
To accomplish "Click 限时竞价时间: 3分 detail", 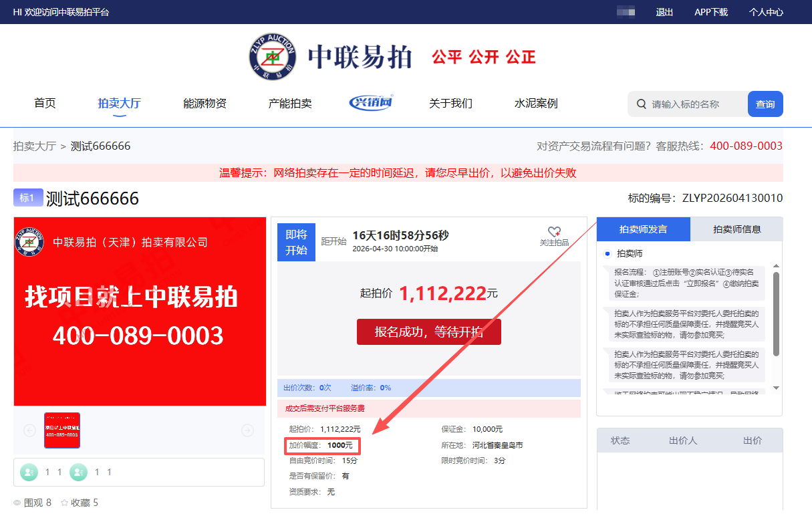I will click(x=473, y=461).
